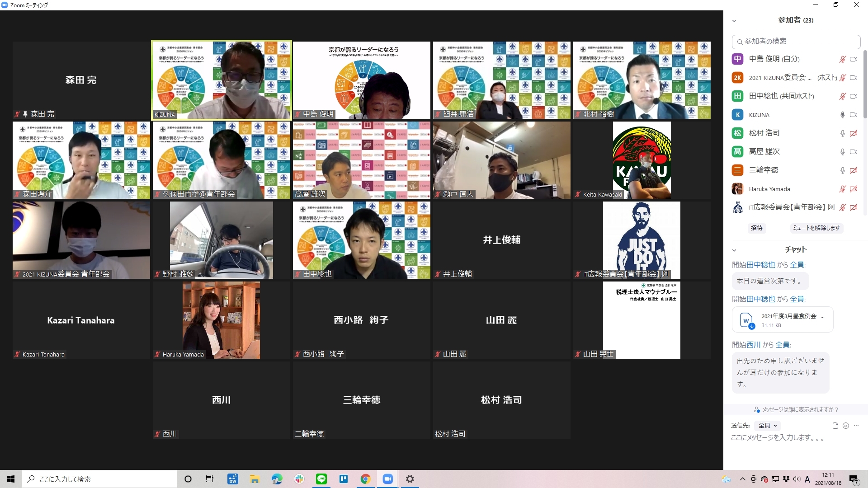Viewport: 868px width, 488px height.
Task: Open LINE from the taskbar
Action: tap(321, 479)
